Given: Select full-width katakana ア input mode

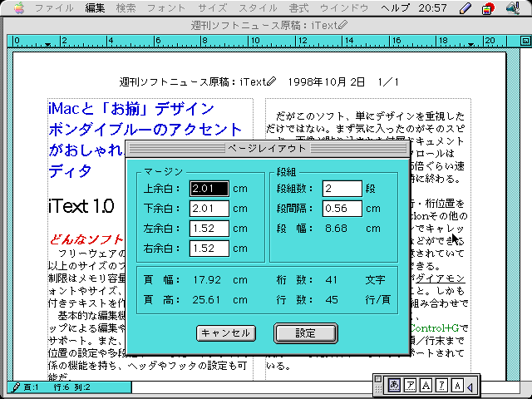Looking at the screenshot, I should pos(410,386).
